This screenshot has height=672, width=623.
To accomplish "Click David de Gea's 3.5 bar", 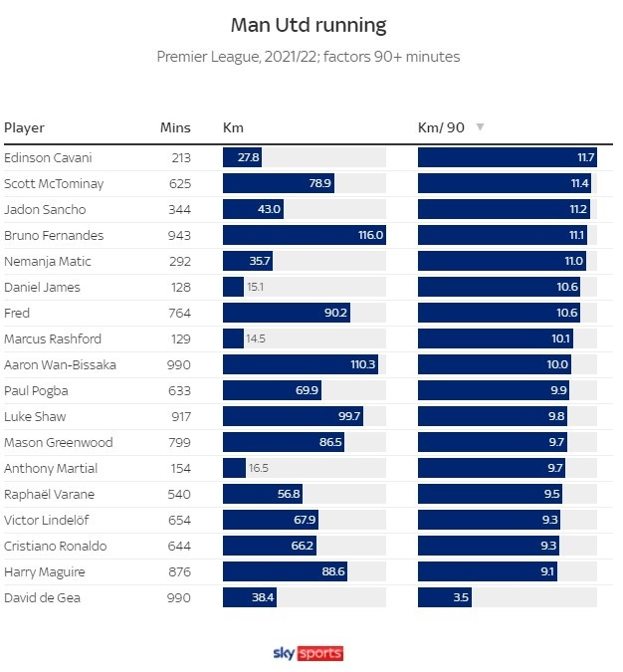I will point(445,597).
